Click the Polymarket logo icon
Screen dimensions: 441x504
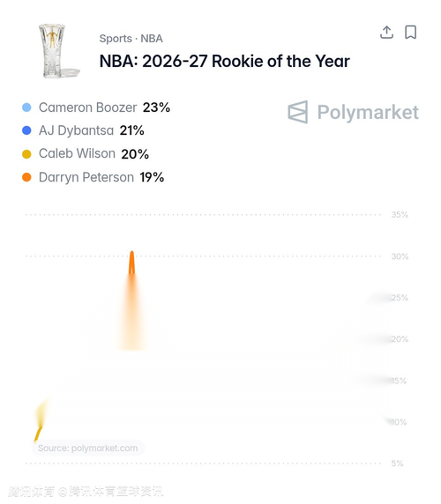(x=298, y=112)
